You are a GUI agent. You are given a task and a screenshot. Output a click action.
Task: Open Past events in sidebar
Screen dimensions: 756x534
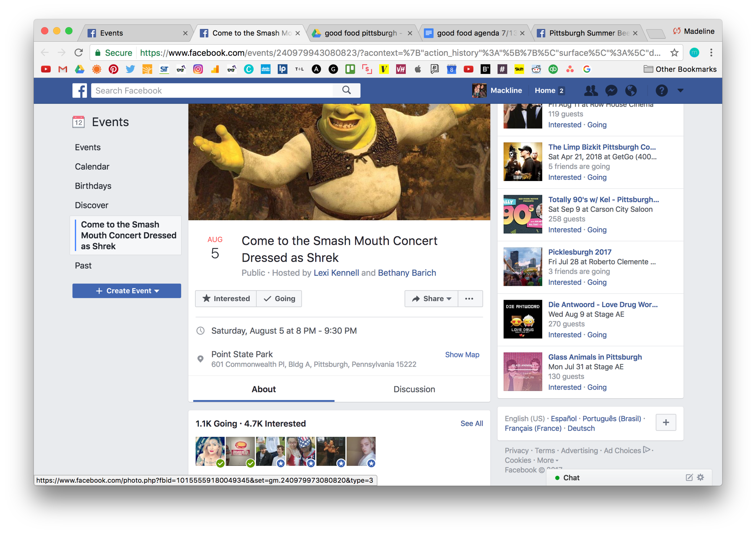(x=83, y=266)
